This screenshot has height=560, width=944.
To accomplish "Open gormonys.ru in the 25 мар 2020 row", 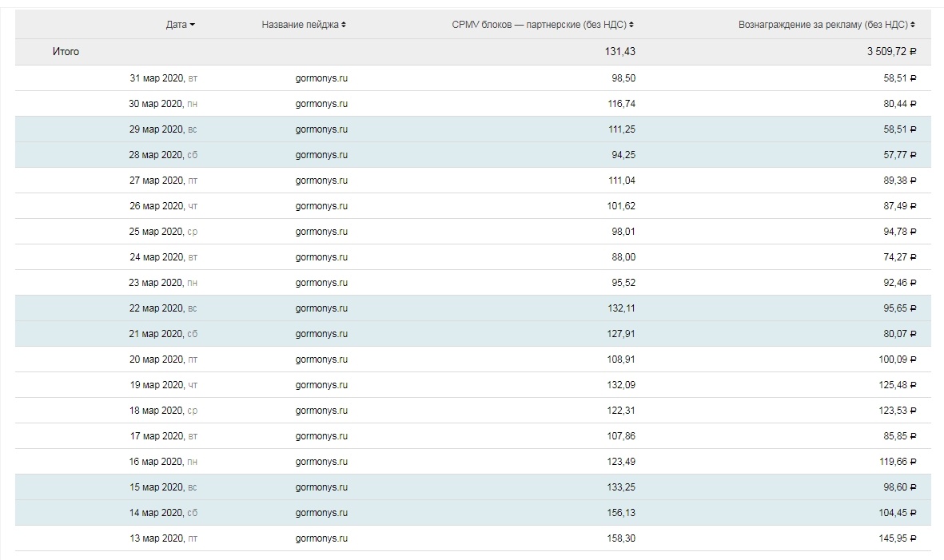I will [321, 232].
